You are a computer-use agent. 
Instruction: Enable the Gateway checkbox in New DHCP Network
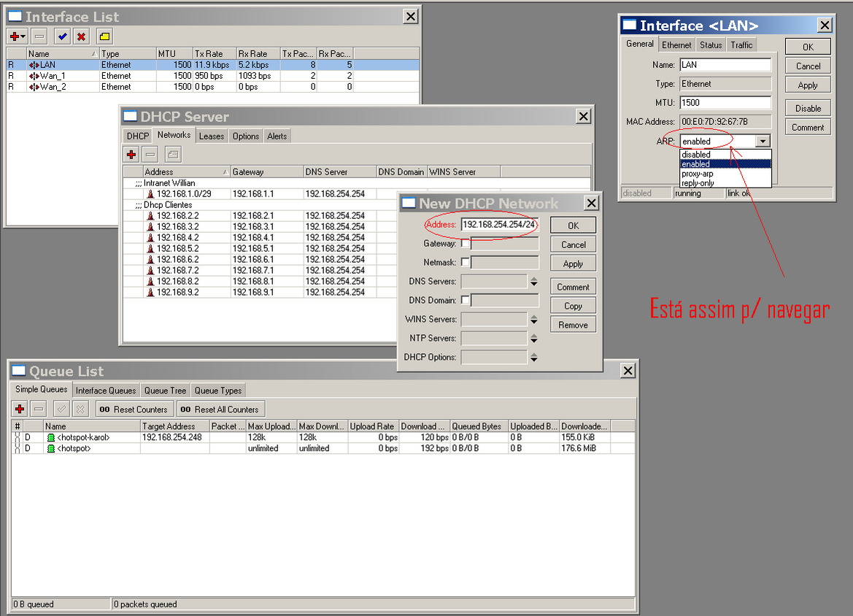(465, 243)
